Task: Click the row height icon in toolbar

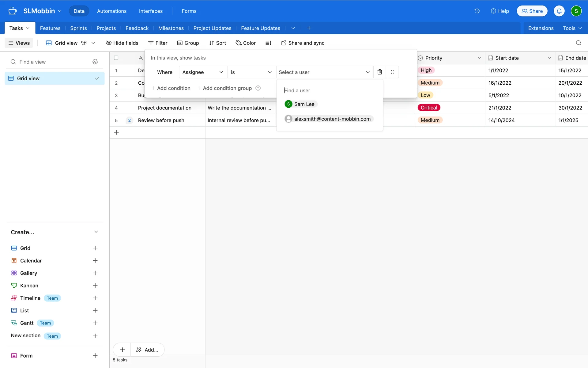Action: [268, 43]
